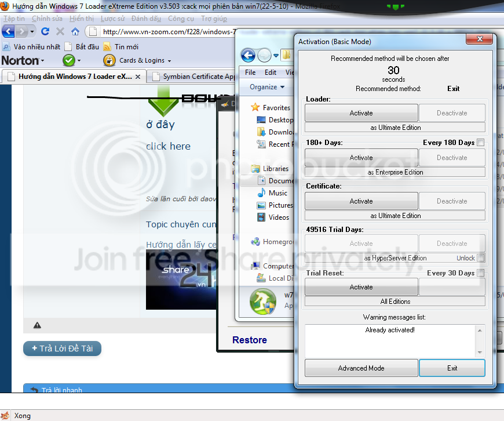Expand the Cards & Logins dropdown arrow

169,61
